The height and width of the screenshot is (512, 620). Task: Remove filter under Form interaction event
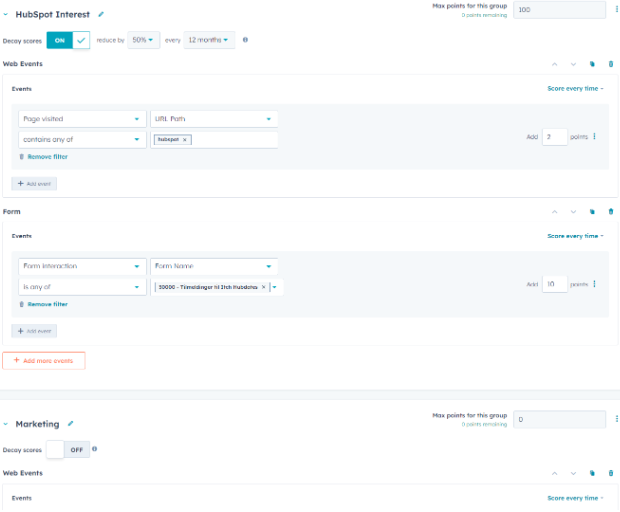click(43, 304)
